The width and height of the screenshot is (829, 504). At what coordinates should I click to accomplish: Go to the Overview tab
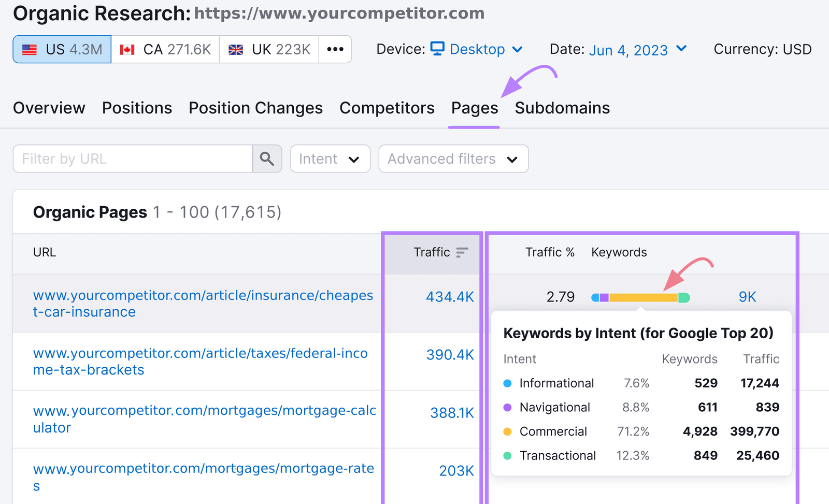49,108
